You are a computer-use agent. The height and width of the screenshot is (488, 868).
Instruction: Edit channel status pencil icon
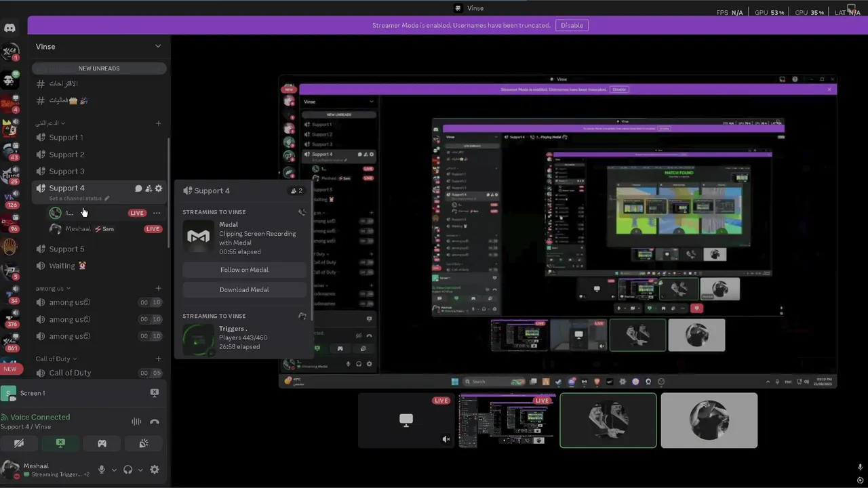coord(106,199)
